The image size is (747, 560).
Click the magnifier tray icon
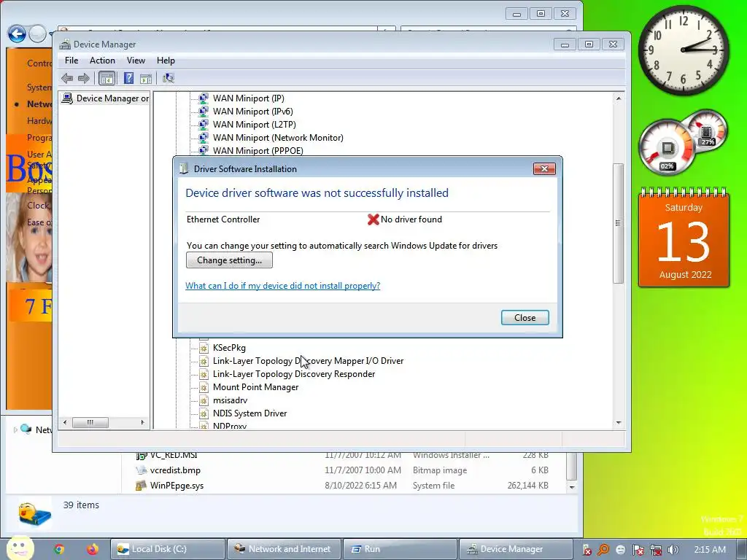pyautogui.click(x=603, y=550)
